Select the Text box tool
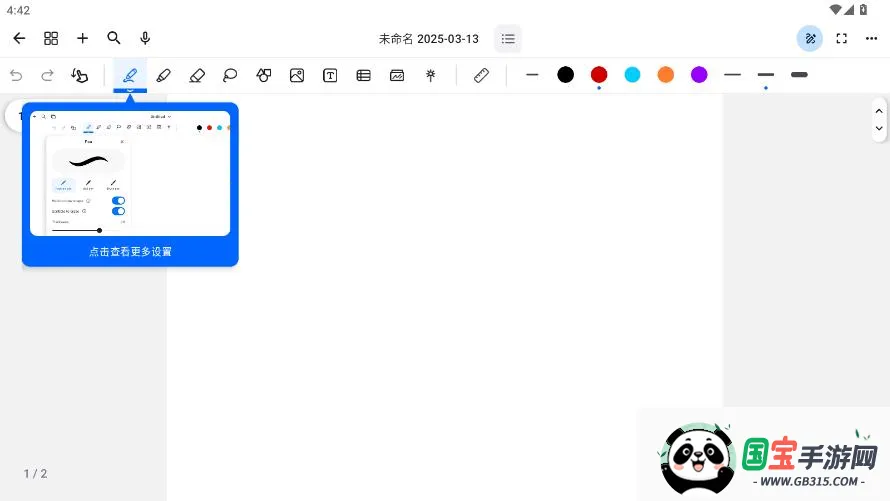 click(x=330, y=75)
